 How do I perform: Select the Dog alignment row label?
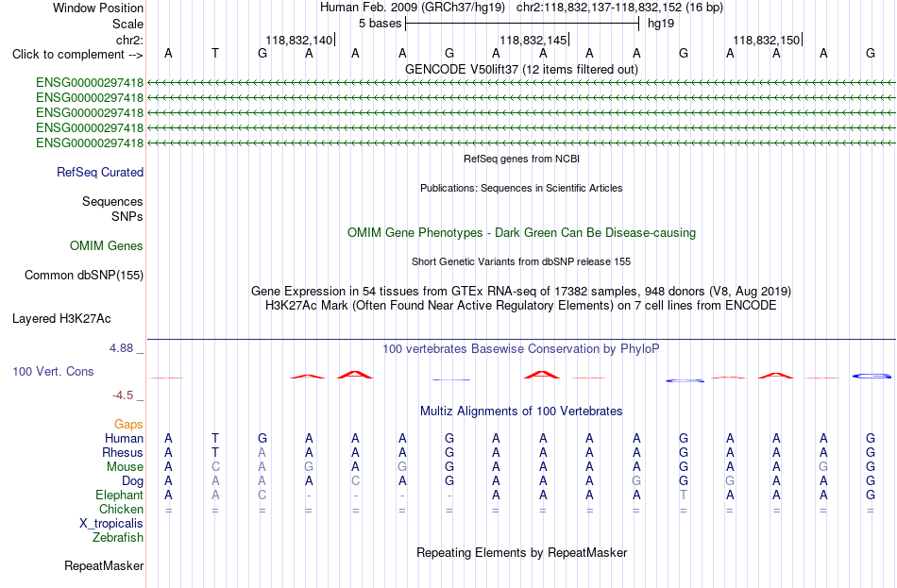[132, 481]
